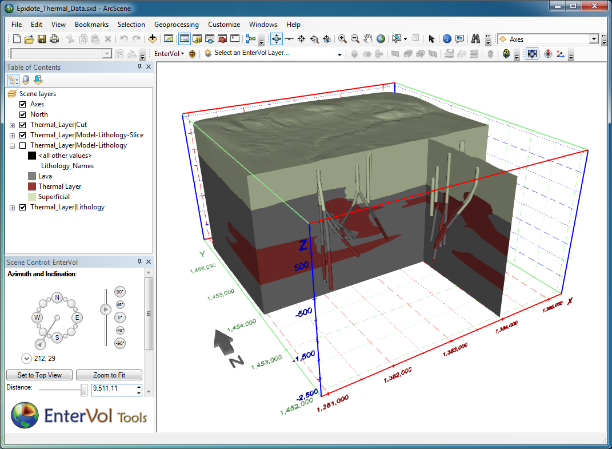Open the Customize menu
The image size is (612, 449).
tap(224, 25)
